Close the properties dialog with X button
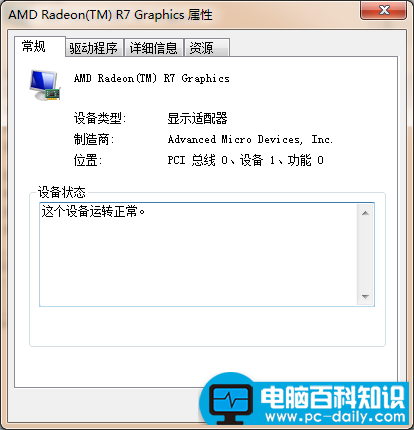The image size is (414, 430). 384,10
